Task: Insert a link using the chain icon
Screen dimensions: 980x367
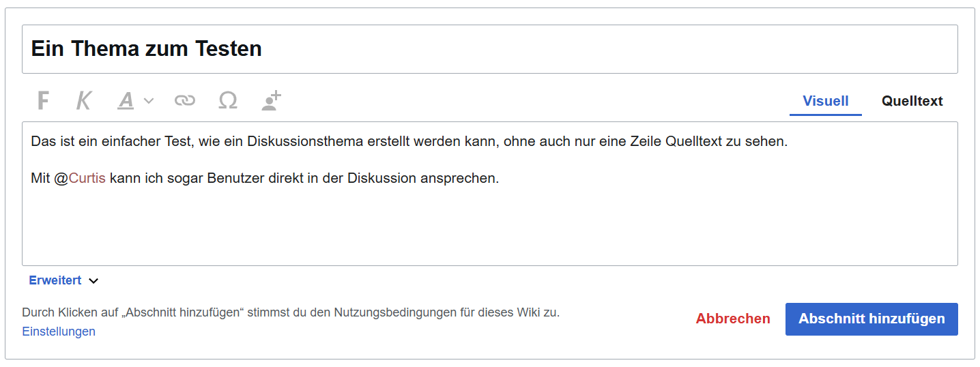Action: coord(184,101)
